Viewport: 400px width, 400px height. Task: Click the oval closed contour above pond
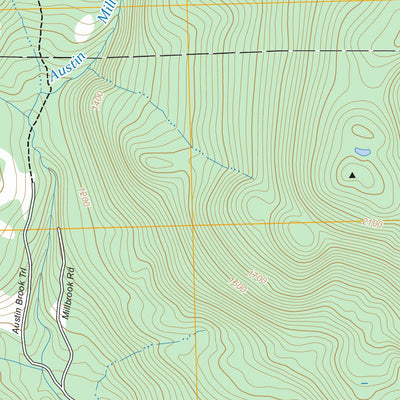[363, 131]
